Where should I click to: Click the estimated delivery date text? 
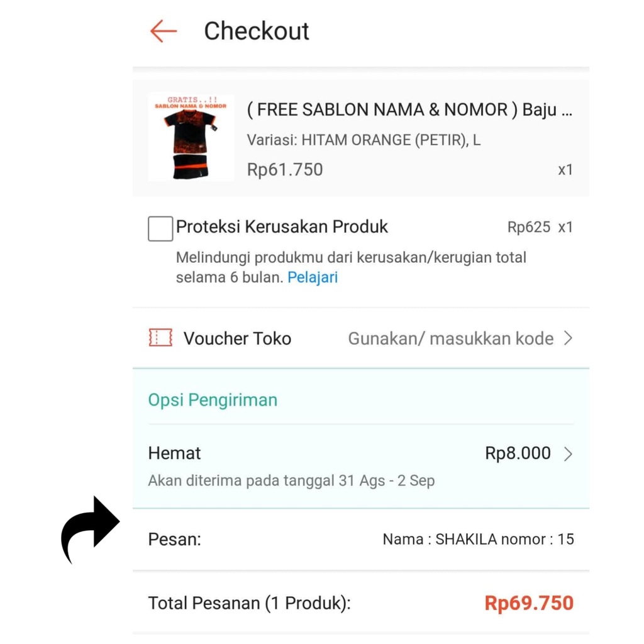click(x=291, y=481)
